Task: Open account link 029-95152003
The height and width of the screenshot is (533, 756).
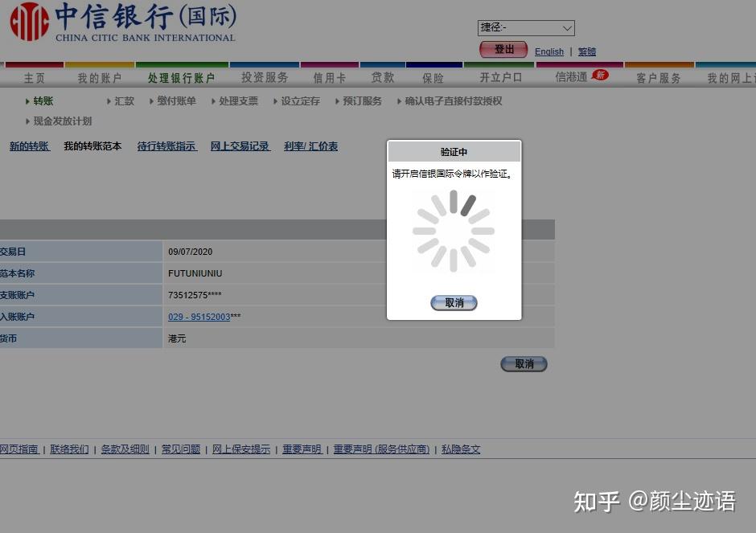Action: pyautogui.click(x=199, y=317)
